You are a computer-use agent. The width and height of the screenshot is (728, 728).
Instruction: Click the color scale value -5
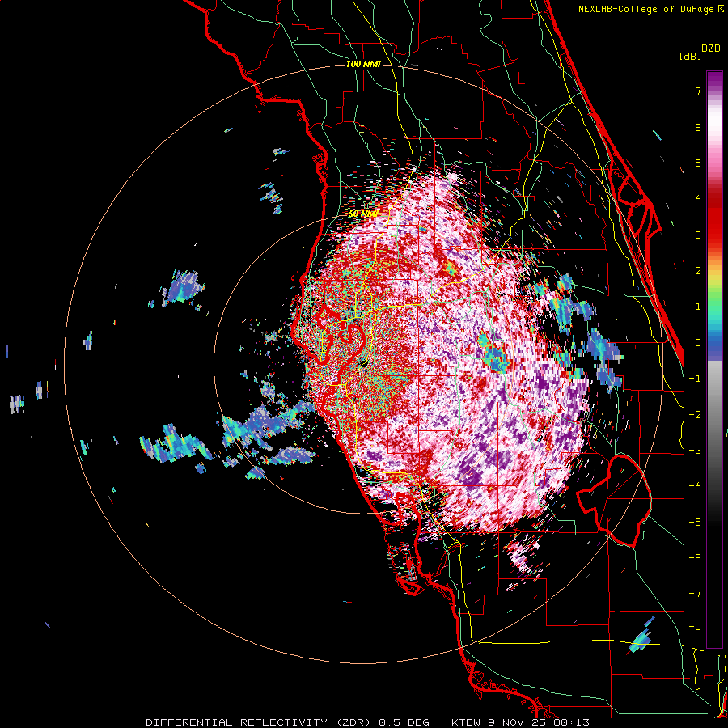pos(695,523)
